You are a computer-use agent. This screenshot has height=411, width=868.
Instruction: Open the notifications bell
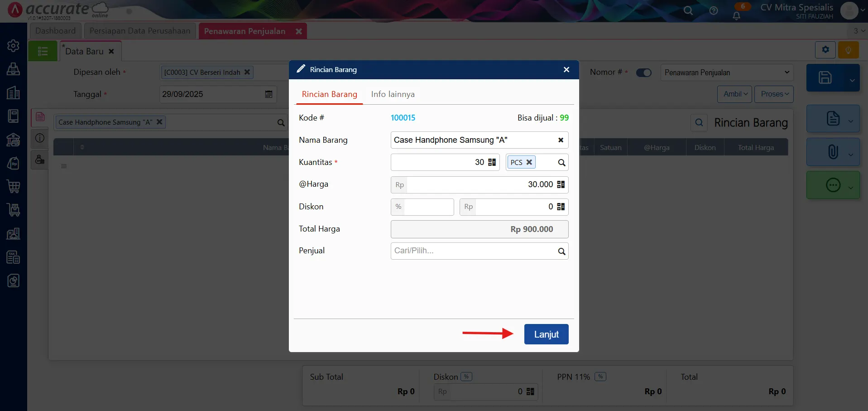737,16
